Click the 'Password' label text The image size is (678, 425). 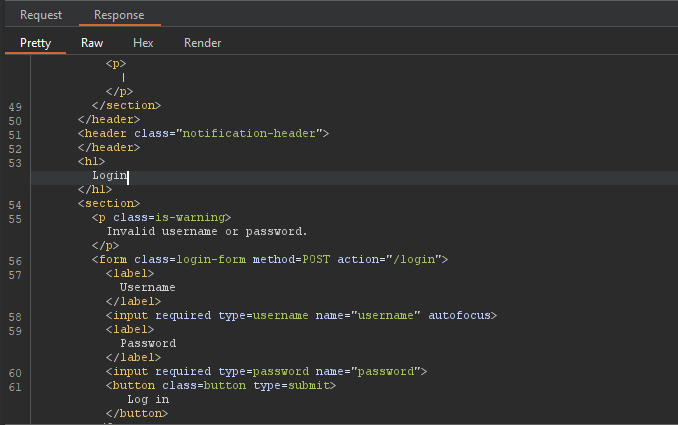[x=147, y=343]
